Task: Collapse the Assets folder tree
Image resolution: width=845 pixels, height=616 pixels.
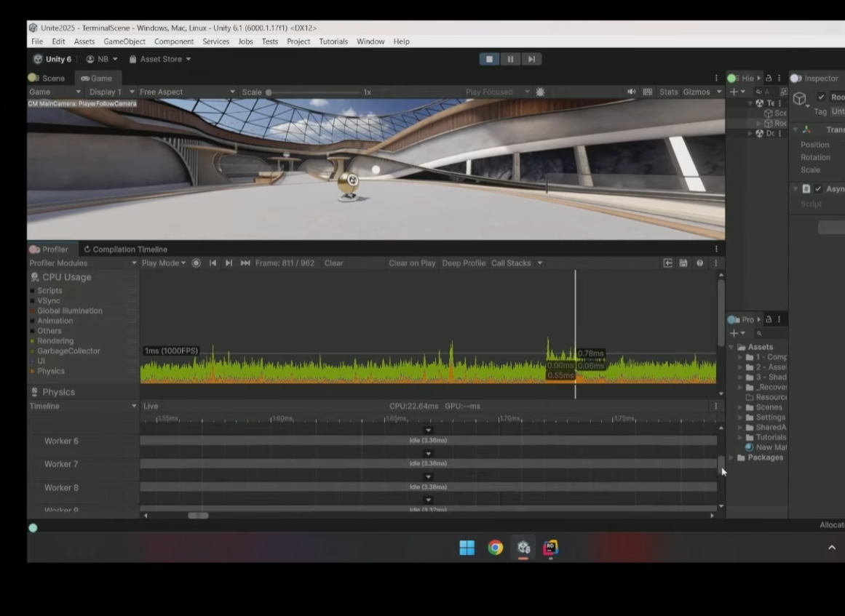Action: 732,347
